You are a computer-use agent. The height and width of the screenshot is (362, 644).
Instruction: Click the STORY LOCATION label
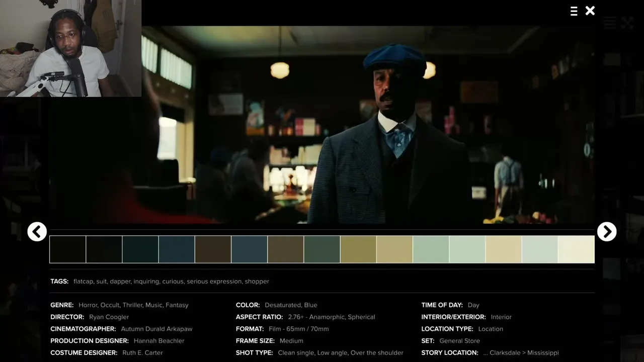(450, 353)
